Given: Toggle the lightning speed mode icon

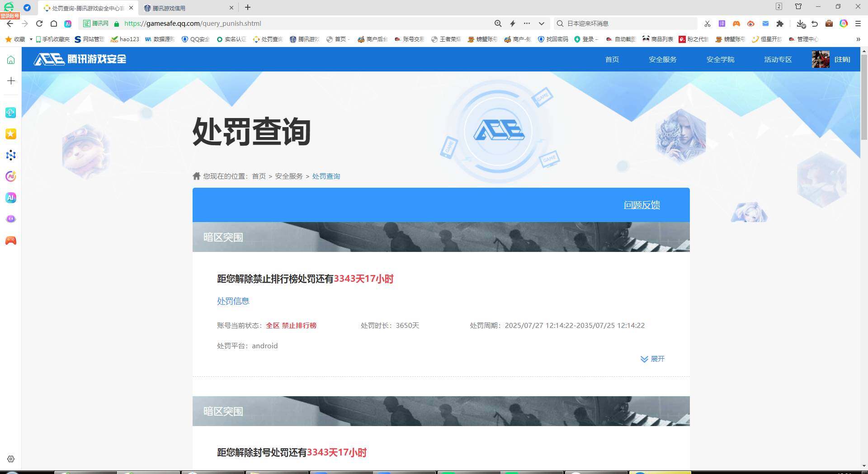Looking at the screenshot, I should coord(513,24).
